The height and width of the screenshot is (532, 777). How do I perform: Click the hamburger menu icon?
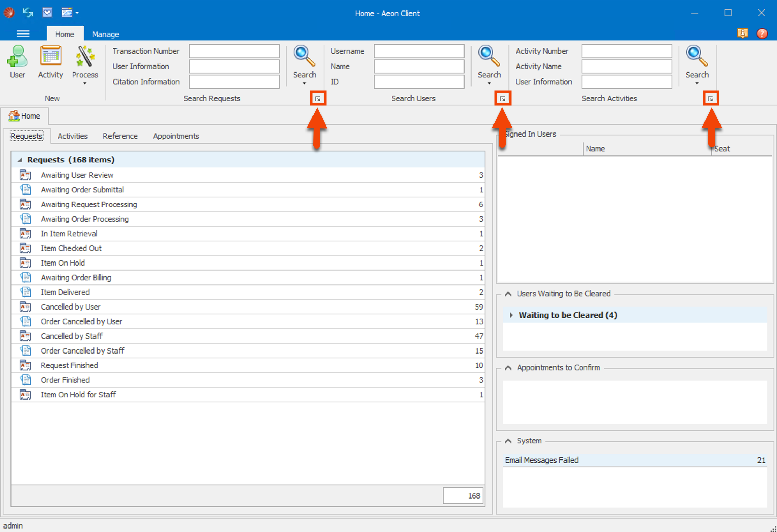tap(23, 33)
